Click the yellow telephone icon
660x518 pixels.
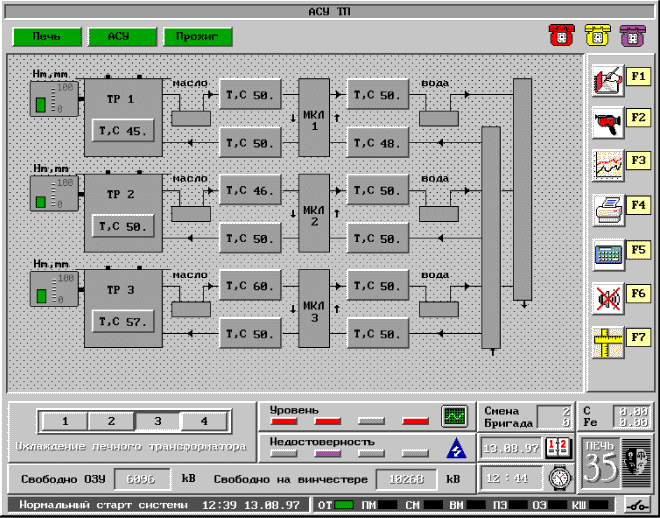(596, 36)
